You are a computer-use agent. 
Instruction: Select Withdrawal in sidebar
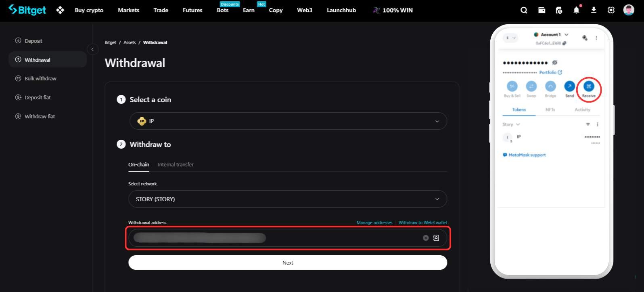tap(48, 60)
